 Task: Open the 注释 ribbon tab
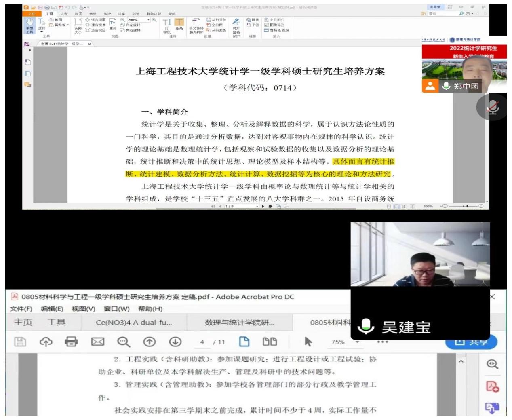tap(64, 14)
